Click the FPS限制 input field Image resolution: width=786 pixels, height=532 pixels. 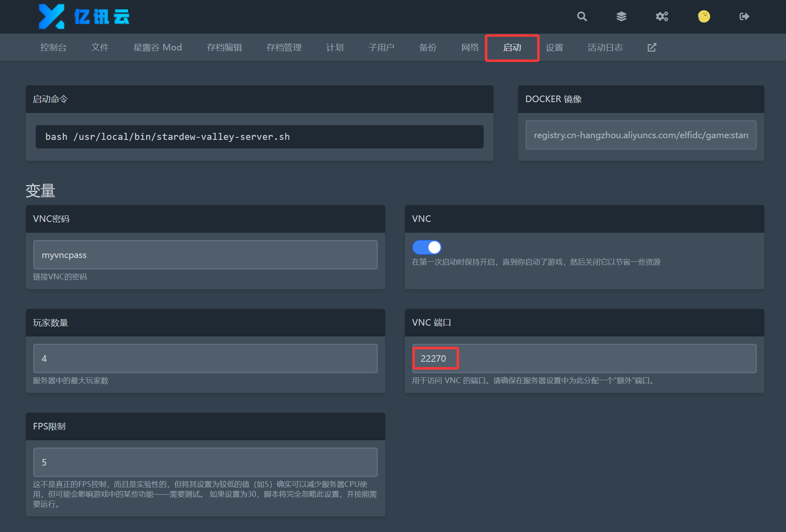tap(205, 462)
